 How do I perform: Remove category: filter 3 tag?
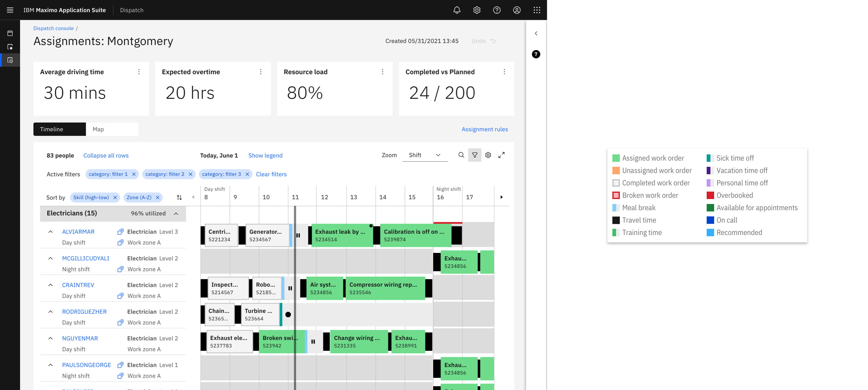point(247,174)
